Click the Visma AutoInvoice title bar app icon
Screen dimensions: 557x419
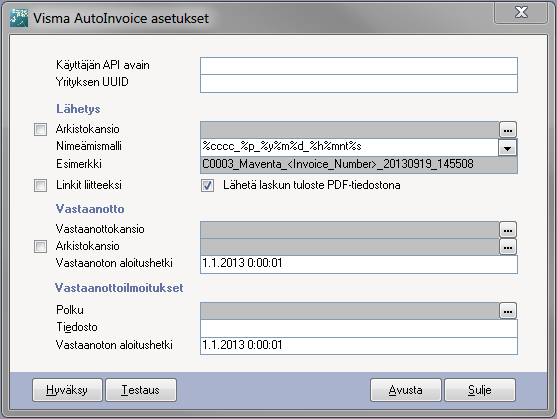pos(19,18)
